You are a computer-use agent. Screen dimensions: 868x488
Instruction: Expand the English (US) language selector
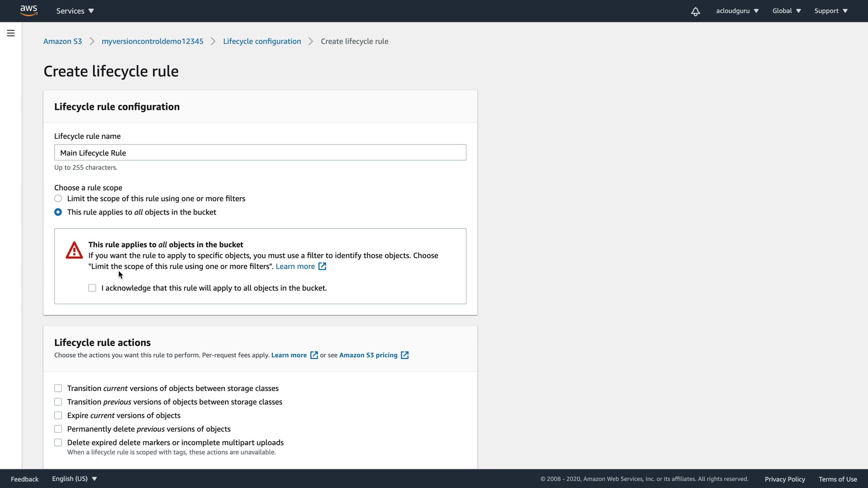point(74,479)
